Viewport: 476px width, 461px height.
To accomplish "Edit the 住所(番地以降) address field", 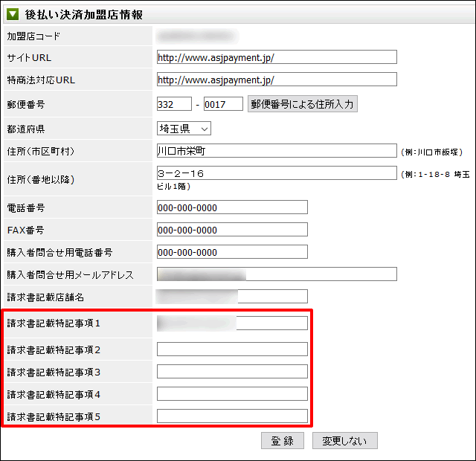I will tap(277, 173).
